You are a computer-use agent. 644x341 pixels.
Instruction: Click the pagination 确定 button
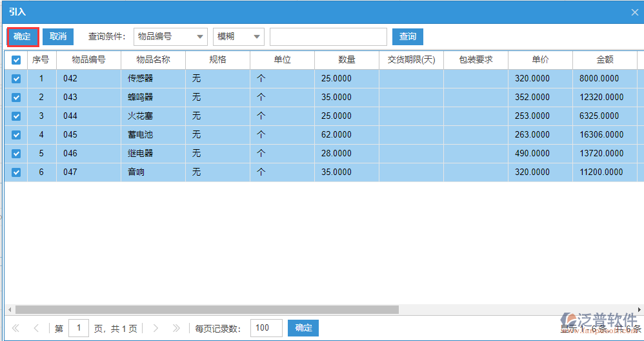pos(303,328)
